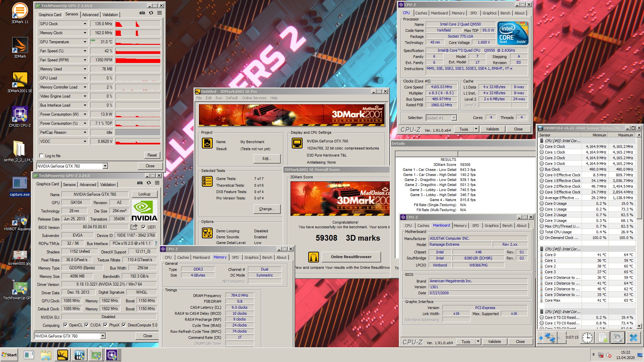Click the HWiNFO64 clock reset icon

click(x=587, y=338)
